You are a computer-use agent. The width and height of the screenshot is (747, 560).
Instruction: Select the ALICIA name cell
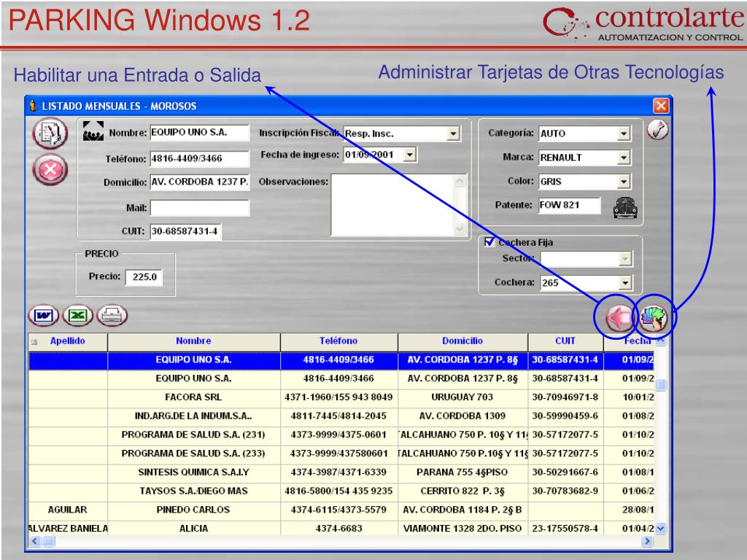[193, 529]
